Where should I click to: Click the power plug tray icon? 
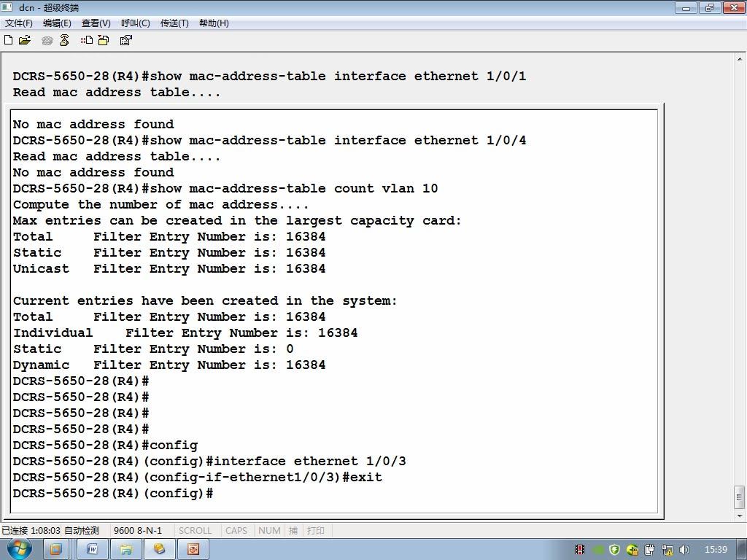tap(650, 550)
